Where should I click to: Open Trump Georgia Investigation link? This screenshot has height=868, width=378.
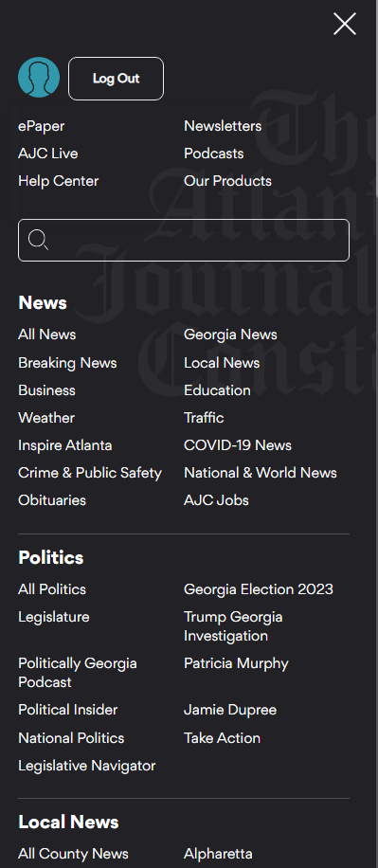click(x=233, y=626)
